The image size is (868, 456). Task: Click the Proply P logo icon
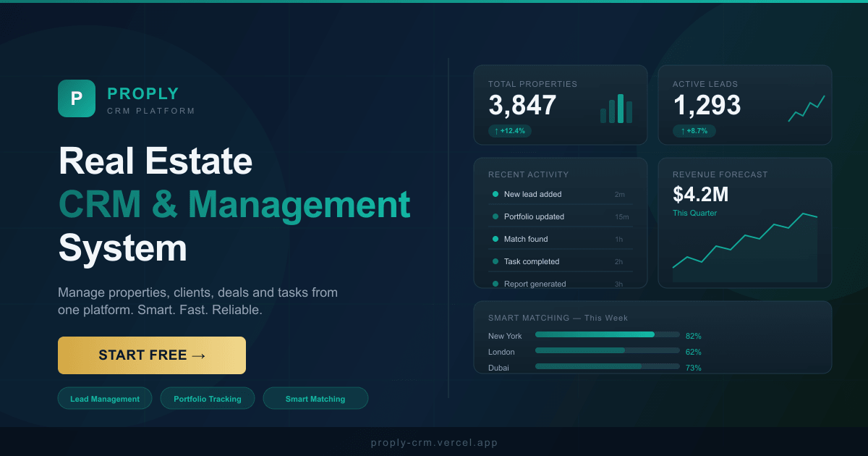tap(77, 98)
